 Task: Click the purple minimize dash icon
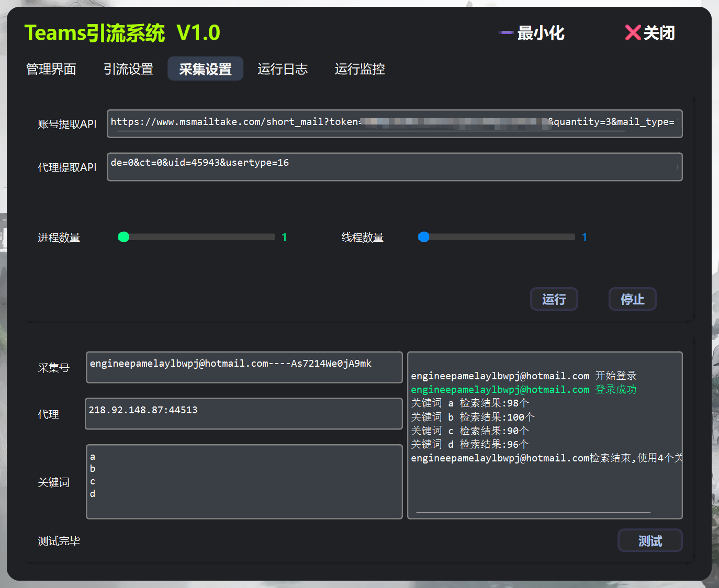(505, 32)
